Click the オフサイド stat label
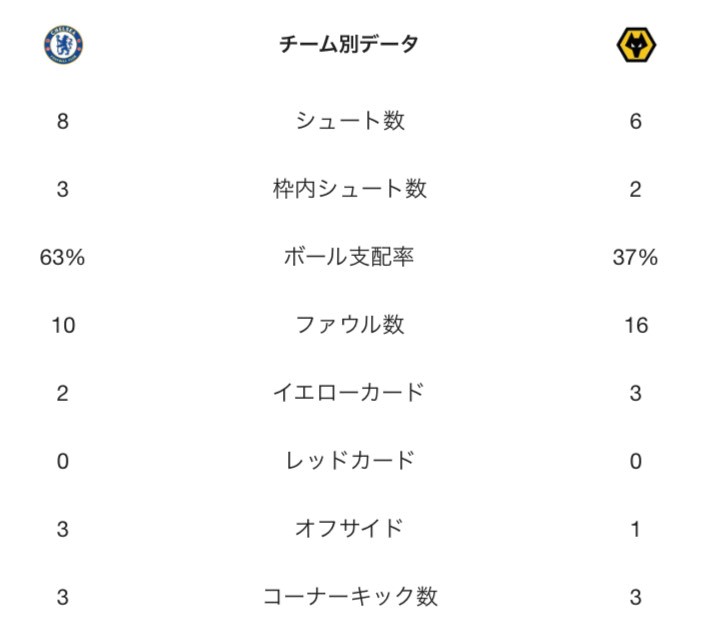701x627 pixels. pos(349,529)
